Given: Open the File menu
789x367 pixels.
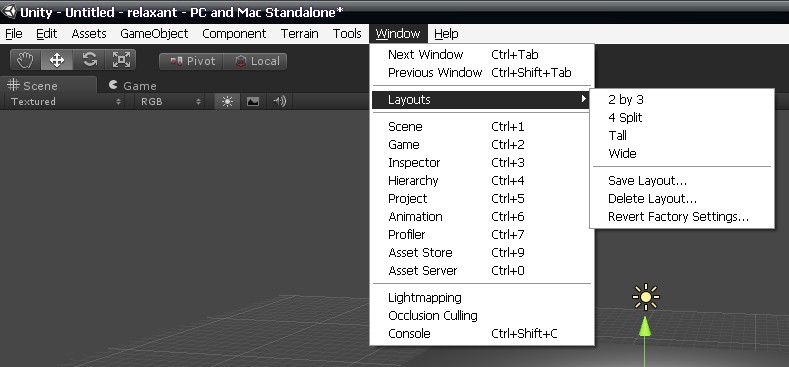Looking at the screenshot, I should click(14, 34).
